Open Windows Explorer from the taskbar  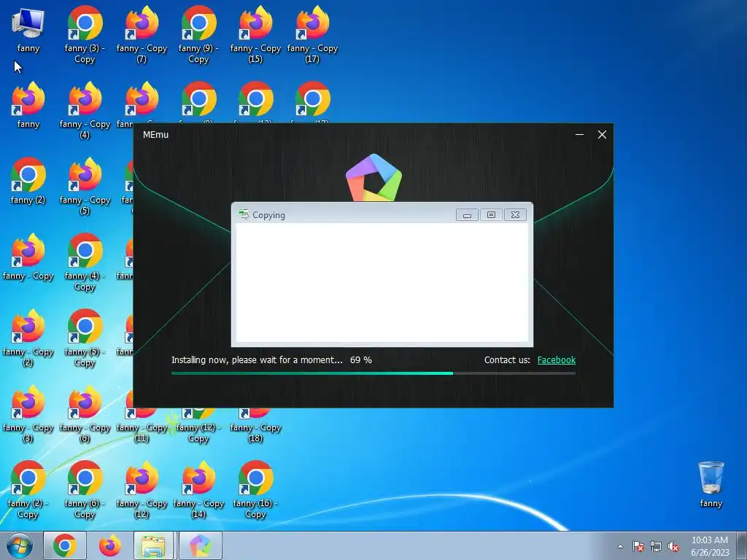tap(155, 545)
